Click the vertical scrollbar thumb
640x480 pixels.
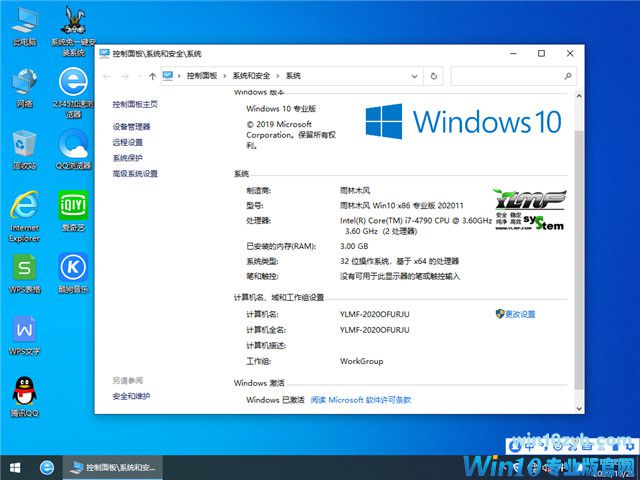(579, 260)
